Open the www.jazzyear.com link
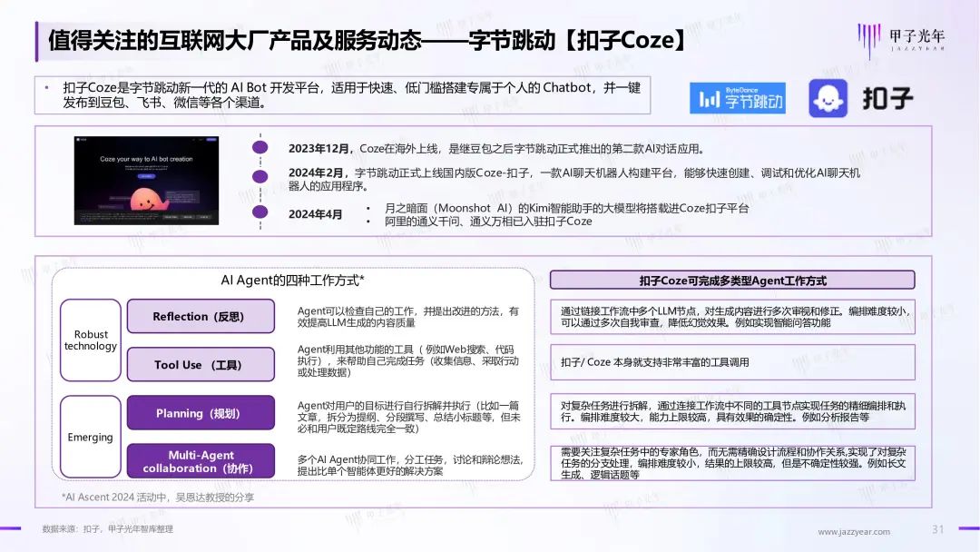The height and width of the screenshot is (552, 980). (x=854, y=531)
